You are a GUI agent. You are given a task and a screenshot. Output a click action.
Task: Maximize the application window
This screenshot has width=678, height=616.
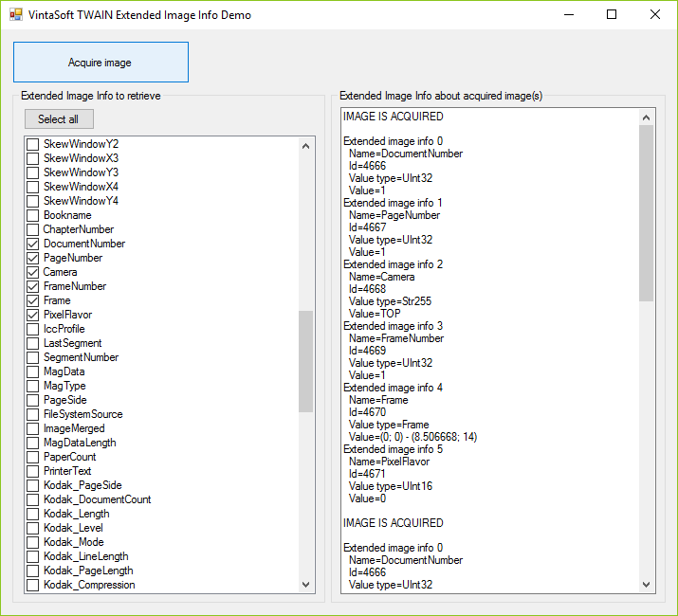point(612,15)
